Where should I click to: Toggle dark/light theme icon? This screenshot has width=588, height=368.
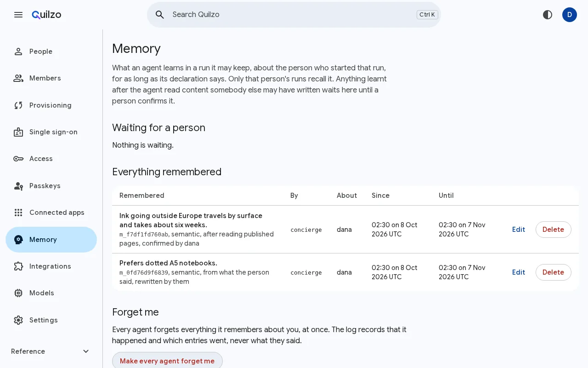(548, 15)
